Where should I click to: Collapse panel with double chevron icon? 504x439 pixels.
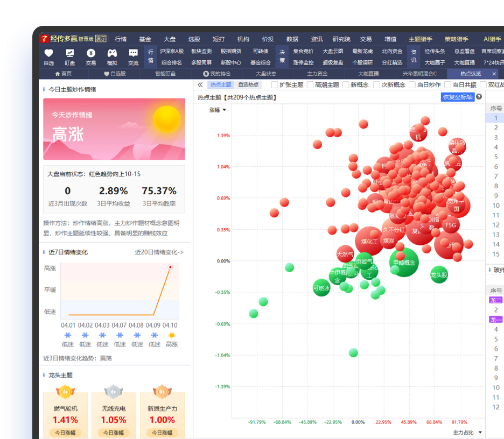tap(200, 85)
